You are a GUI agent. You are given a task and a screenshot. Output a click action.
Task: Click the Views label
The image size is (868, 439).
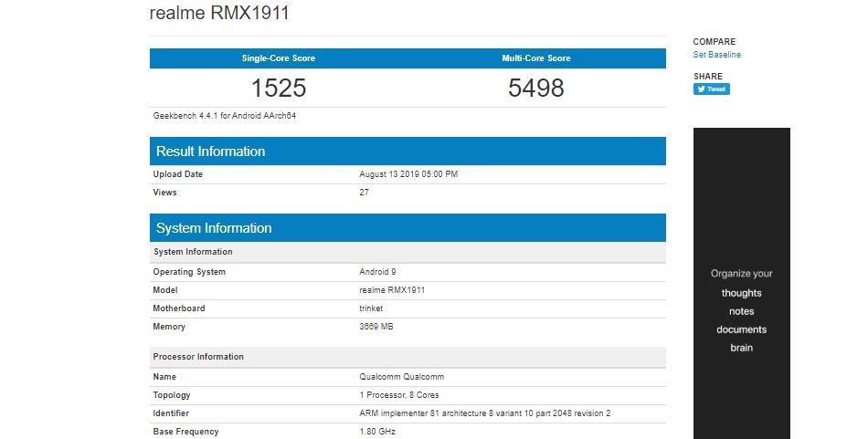165,193
